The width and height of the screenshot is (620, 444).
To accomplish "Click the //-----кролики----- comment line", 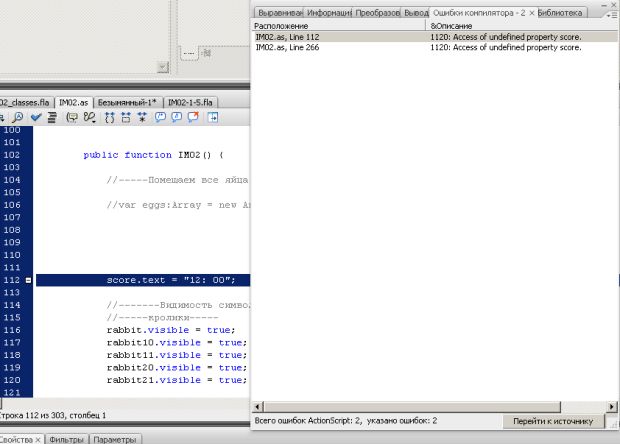I will click(x=163, y=317).
